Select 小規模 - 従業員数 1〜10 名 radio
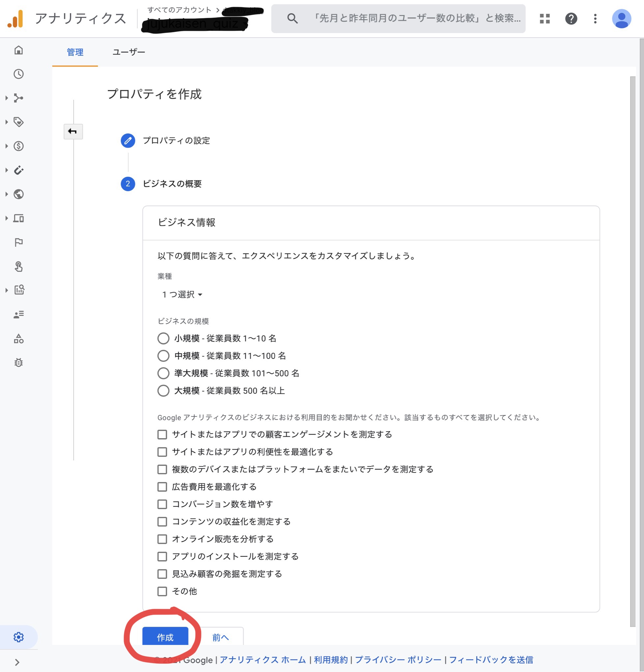The width and height of the screenshot is (644, 672). tap(163, 338)
